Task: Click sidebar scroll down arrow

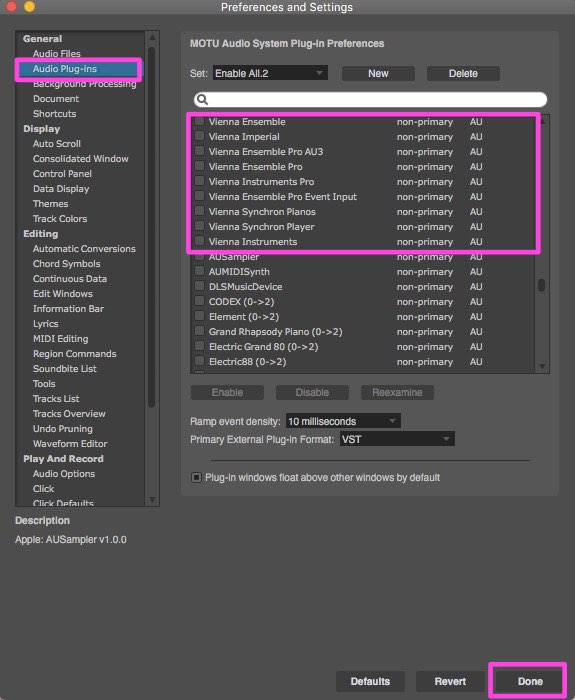Action: click(x=152, y=500)
